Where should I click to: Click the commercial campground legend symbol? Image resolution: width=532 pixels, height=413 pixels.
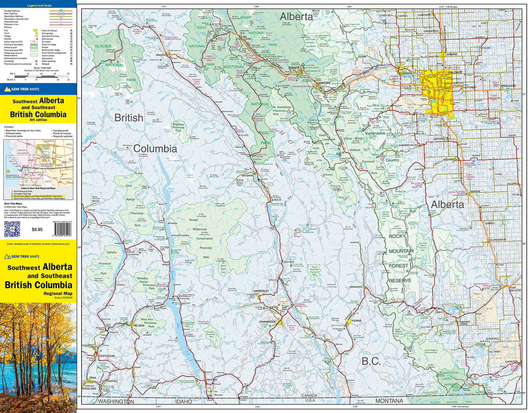(x=71, y=53)
